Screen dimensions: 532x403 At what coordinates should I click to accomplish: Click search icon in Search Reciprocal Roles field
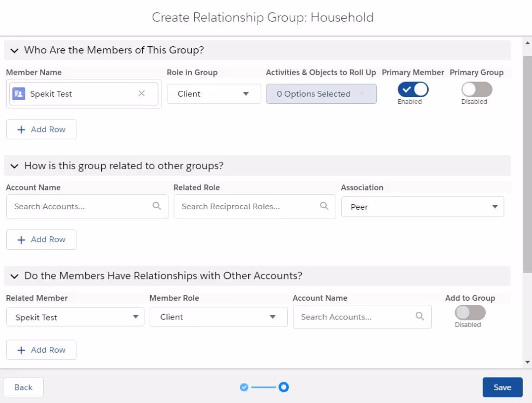[324, 206]
